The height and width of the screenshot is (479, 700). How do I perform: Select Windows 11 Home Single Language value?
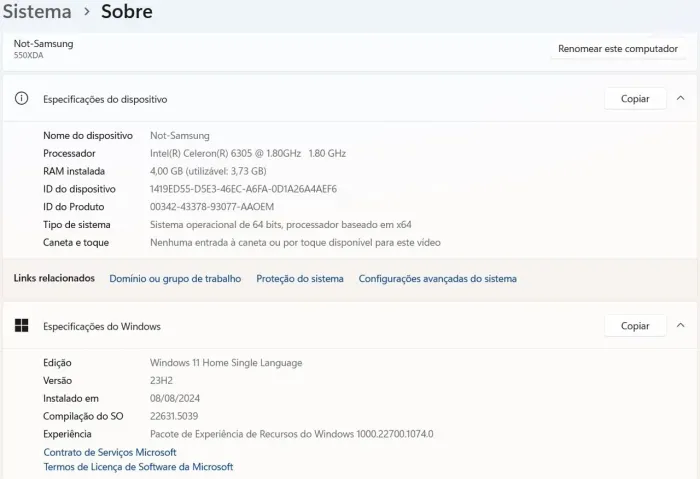coord(226,362)
